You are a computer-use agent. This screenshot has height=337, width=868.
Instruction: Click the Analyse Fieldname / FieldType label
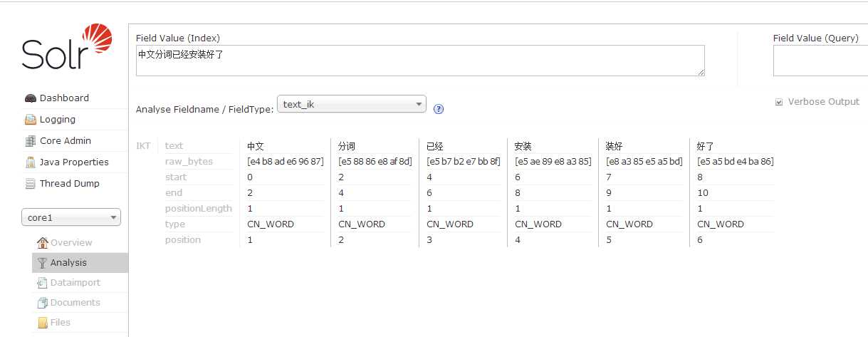click(204, 110)
